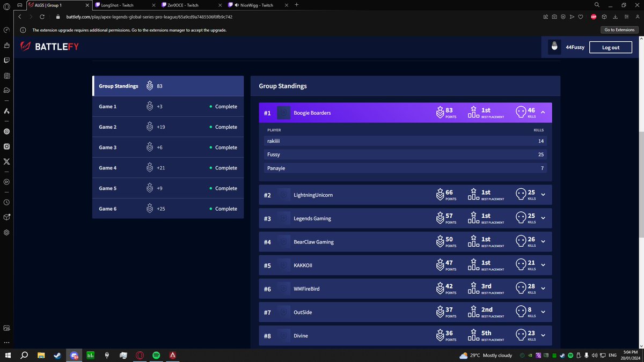Select Game 2 in the sidebar list
Image resolution: width=644 pixels, height=362 pixels.
point(168,127)
